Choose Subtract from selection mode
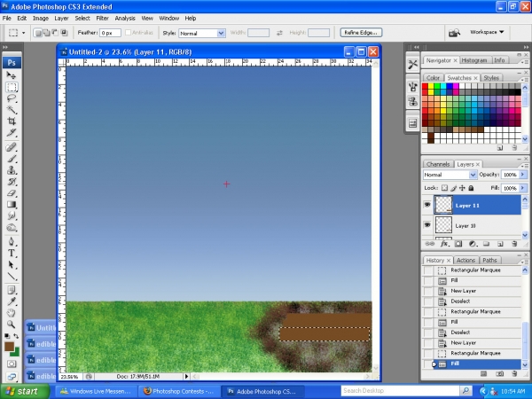532x399 pixels. click(x=55, y=33)
